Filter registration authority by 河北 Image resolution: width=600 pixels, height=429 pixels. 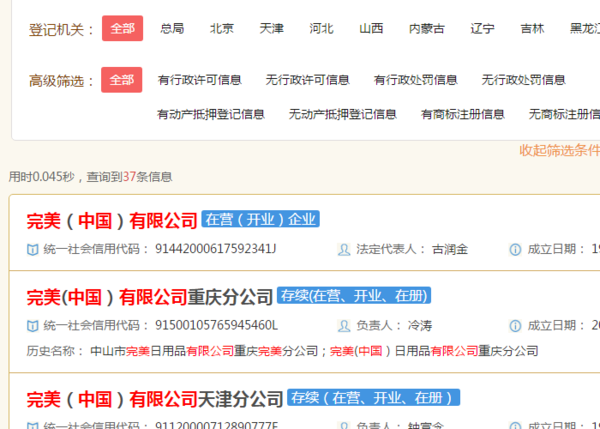(x=321, y=28)
